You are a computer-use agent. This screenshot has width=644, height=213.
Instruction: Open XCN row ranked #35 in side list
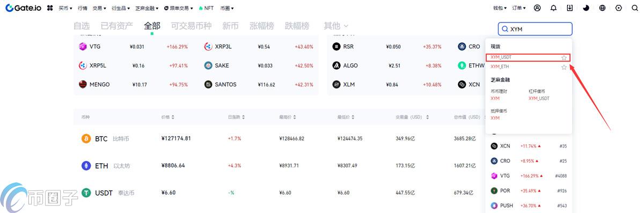coord(529,146)
